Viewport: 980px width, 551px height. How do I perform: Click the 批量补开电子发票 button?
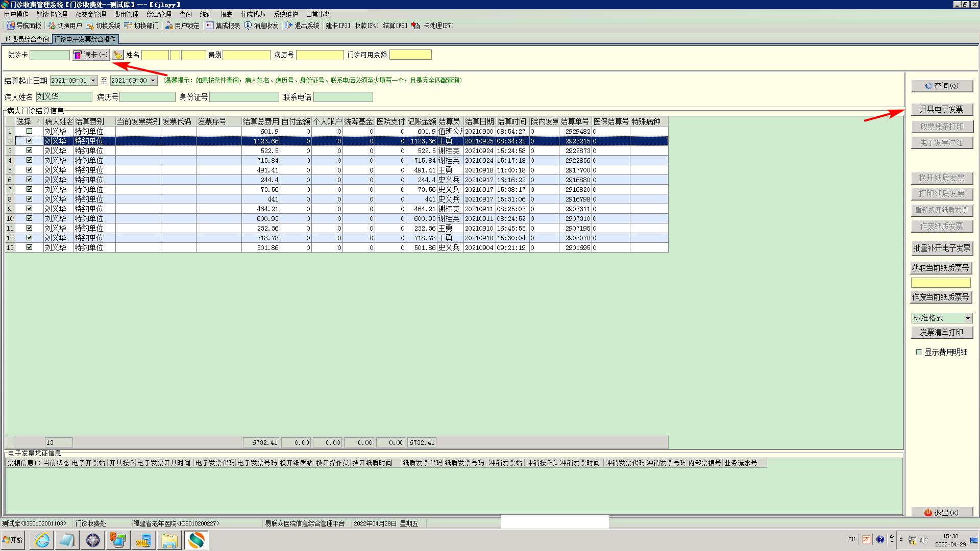pos(942,248)
